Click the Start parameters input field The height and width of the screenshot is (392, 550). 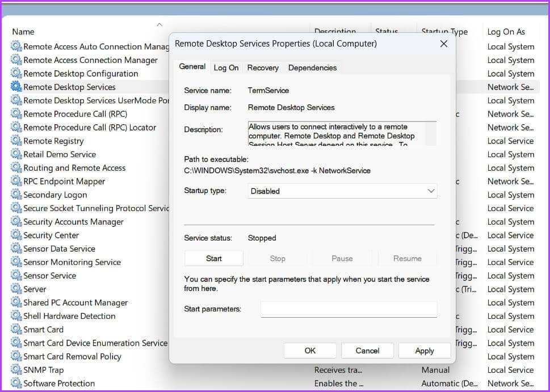[349, 309]
